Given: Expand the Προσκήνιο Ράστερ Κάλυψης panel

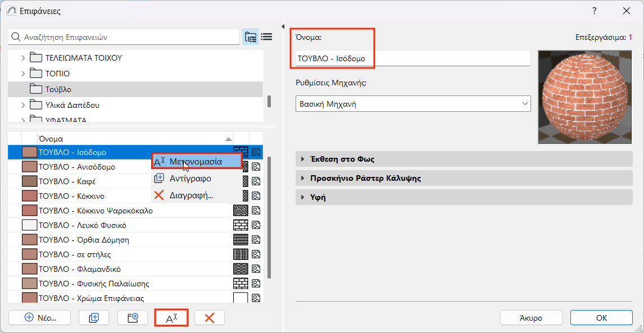Looking at the screenshot, I should point(303,178).
